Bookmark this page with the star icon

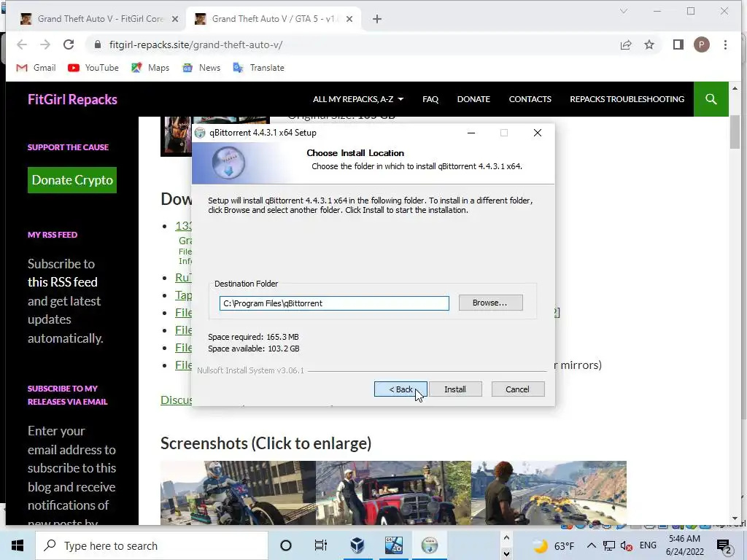tap(649, 44)
